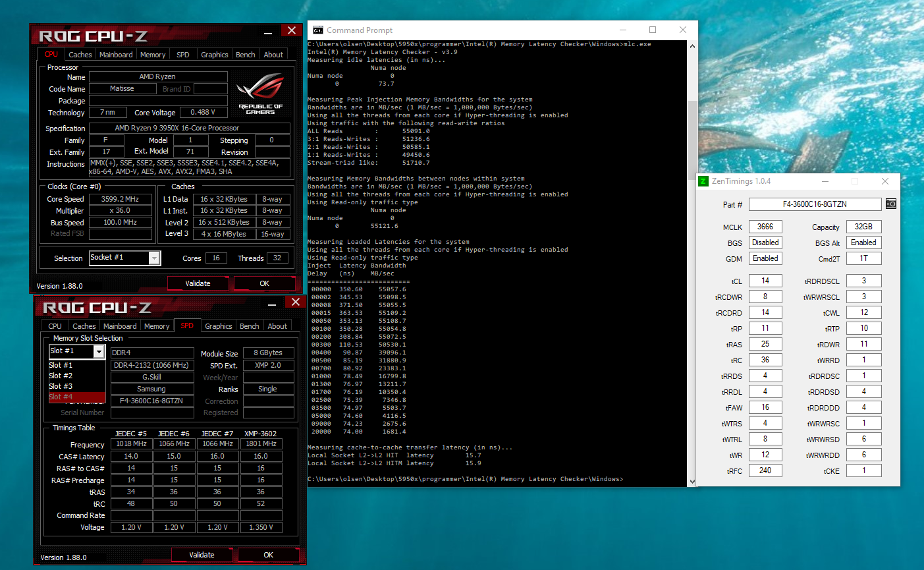Open Memory tab in bottom CPU-Z window
Viewport: 924px width, 570px height.
(x=157, y=326)
